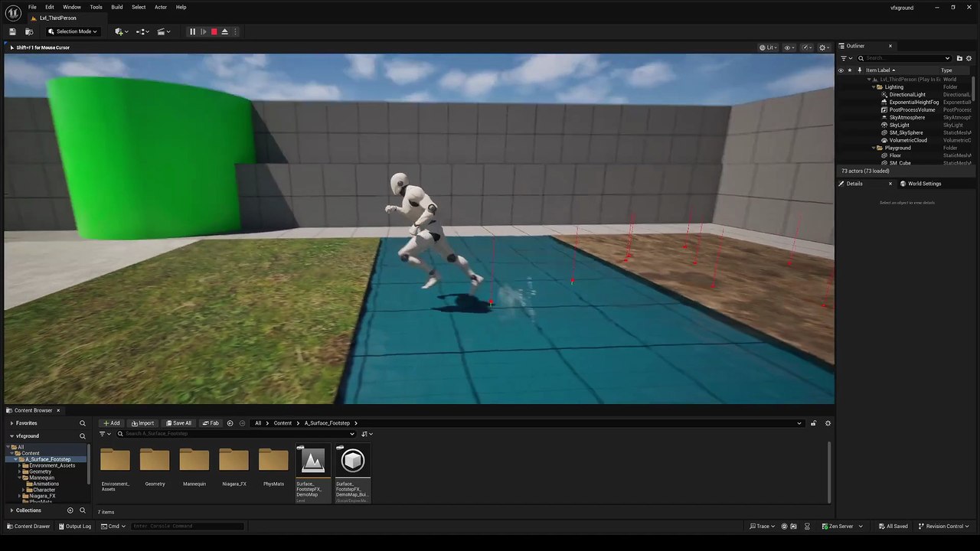The image size is (980, 551).
Task: Open the Build menu
Action: click(116, 7)
